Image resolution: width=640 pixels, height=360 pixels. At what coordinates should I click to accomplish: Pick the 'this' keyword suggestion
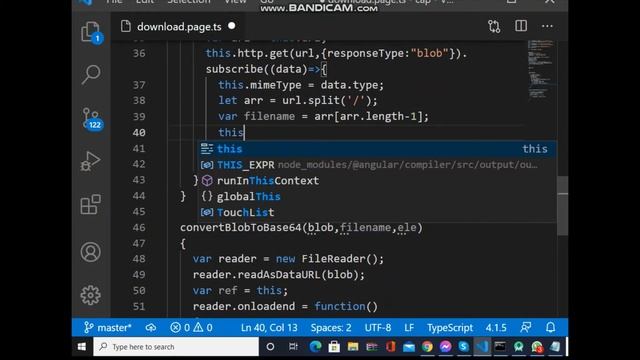coord(377,149)
